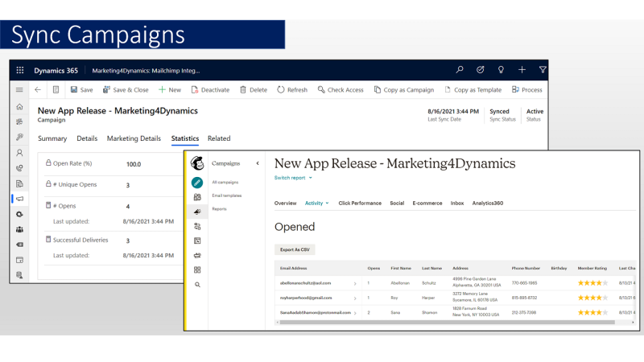Open the Click Performance tab
Screen dimensions: 644x362
point(360,204)
